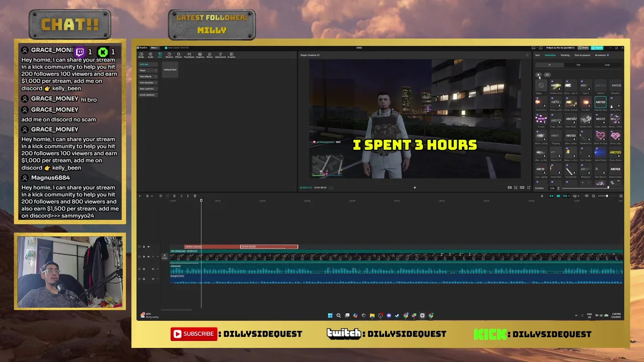Switch to Text to speech tab
Viewport: 644px width, 362px height.
(582, 55)
